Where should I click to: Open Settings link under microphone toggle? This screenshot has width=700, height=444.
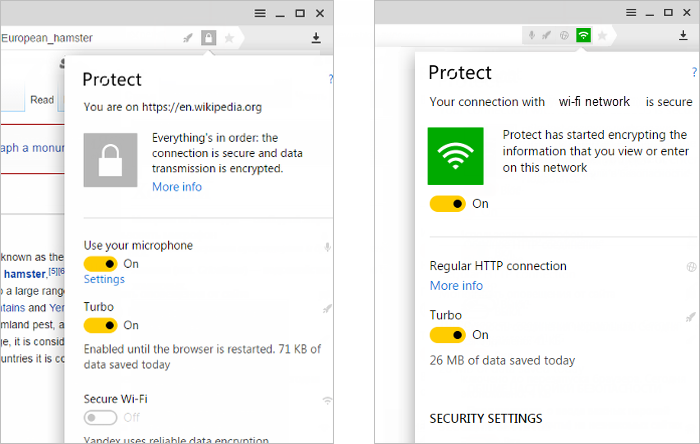[x=104, y=279]
